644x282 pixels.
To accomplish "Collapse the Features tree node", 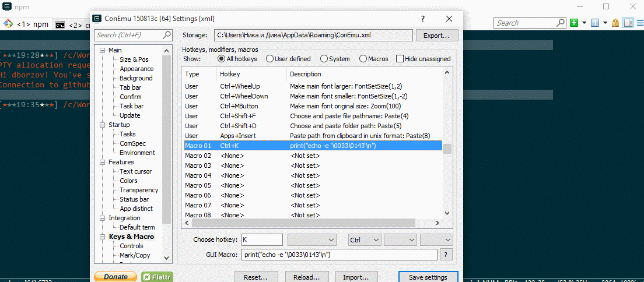I will (x=102, y=162).
